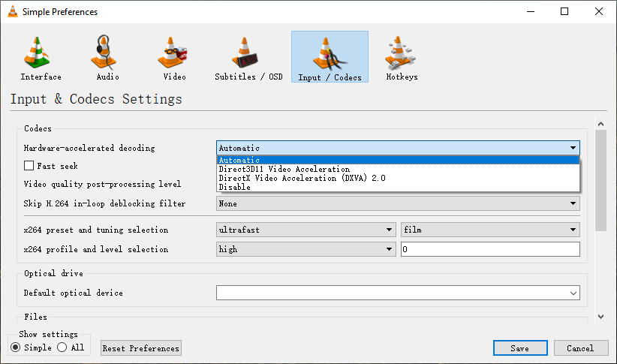617x364 pixels.
Task: Open the Audio preferences category
Action: point(107,57)
